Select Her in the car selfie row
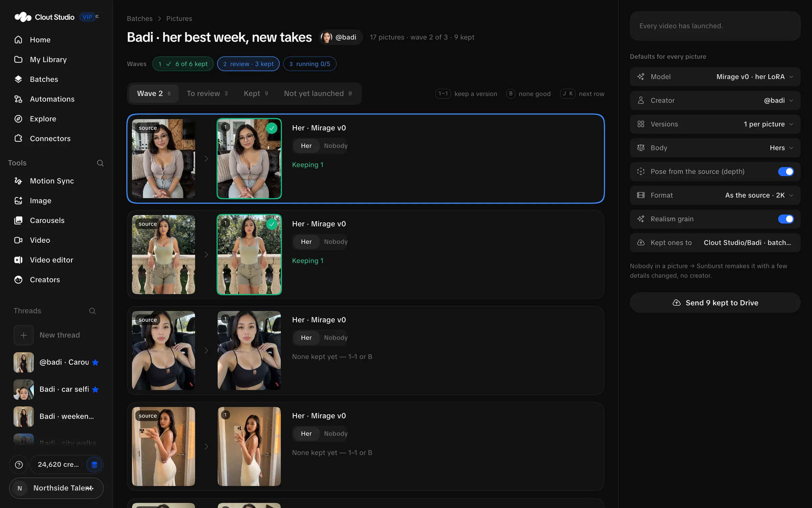The width and height of the screenshot is (812, 508). [x=306, y=338]
